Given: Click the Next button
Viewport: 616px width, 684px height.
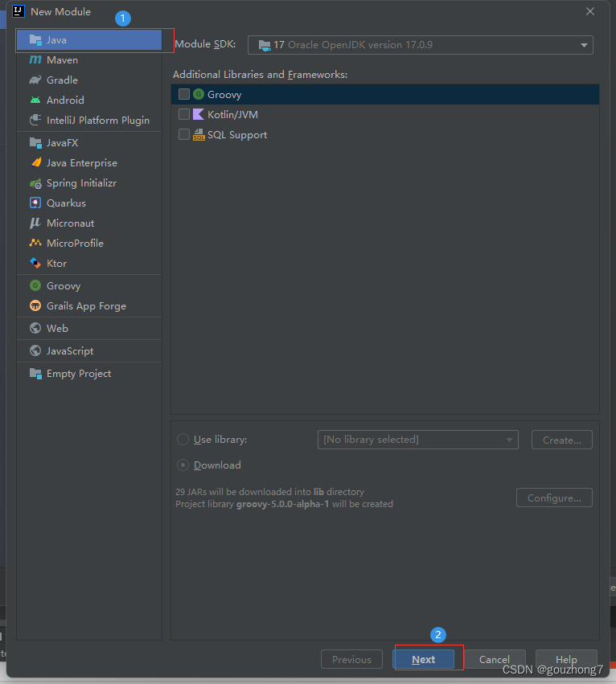Looking at the screenshot, I should 424,659.
